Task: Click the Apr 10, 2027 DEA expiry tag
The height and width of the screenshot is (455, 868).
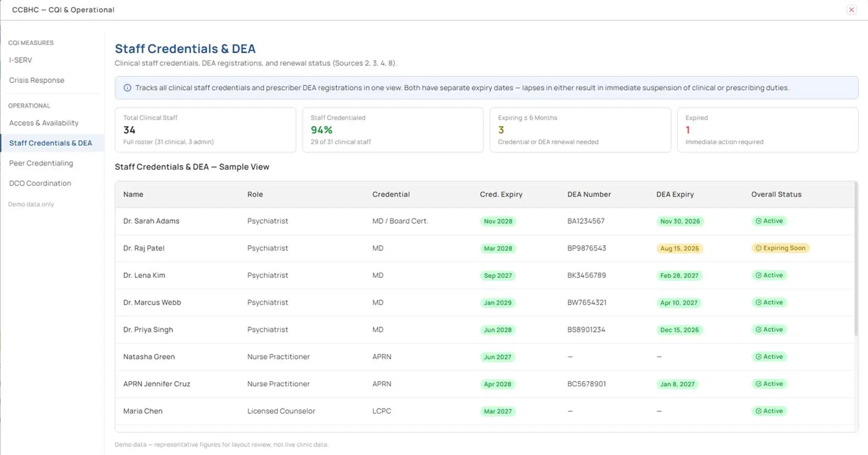Action: point(679,303)
